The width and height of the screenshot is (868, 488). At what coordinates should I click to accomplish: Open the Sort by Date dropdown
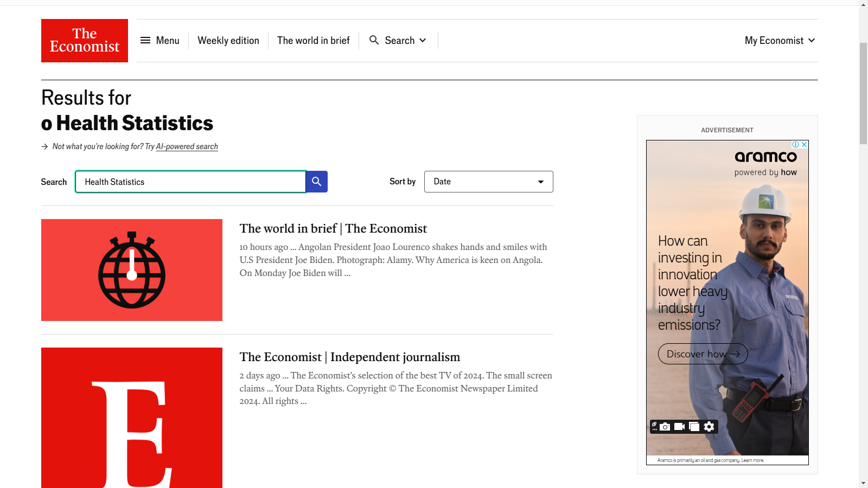(488, 182)
